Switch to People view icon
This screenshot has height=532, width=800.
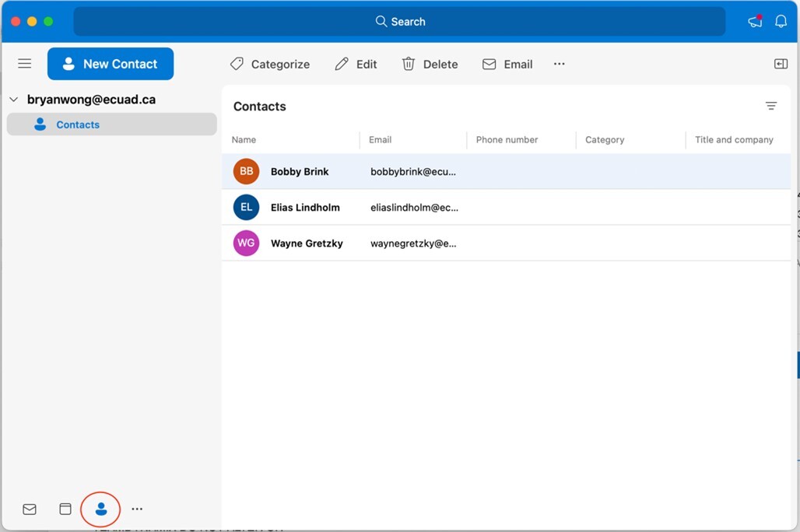(101, 509)
